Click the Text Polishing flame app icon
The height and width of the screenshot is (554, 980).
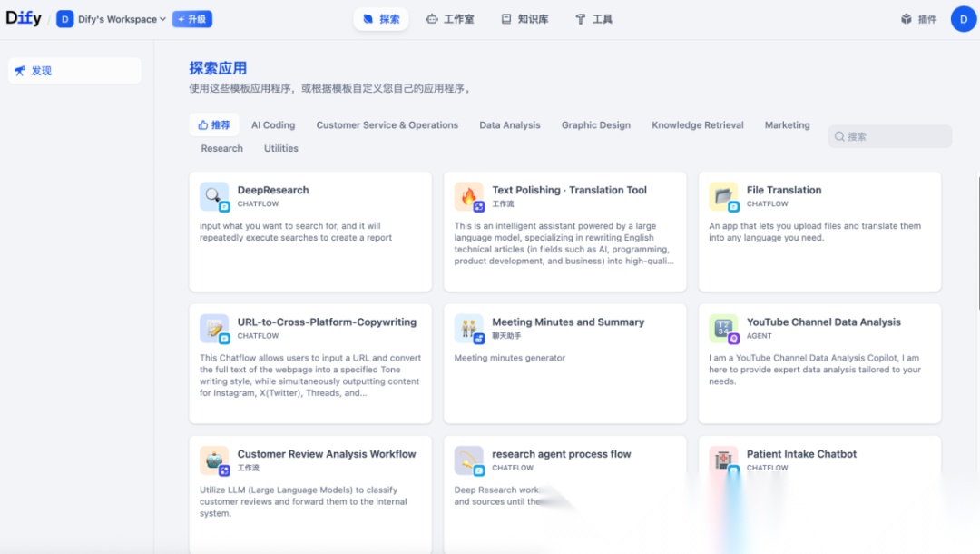pos(469,197)
